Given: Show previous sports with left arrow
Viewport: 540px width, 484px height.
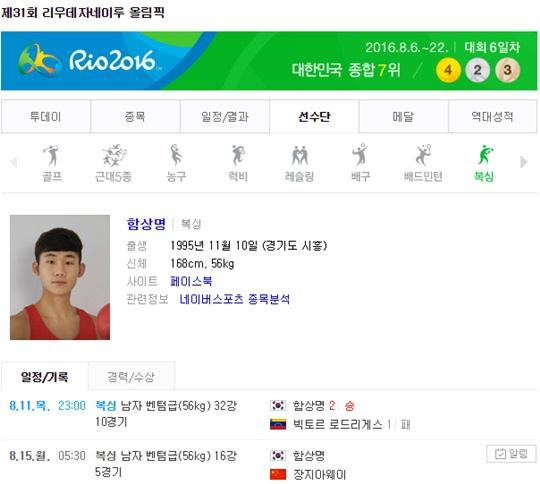Looking at the screenshot, I should tap(14, 162).
